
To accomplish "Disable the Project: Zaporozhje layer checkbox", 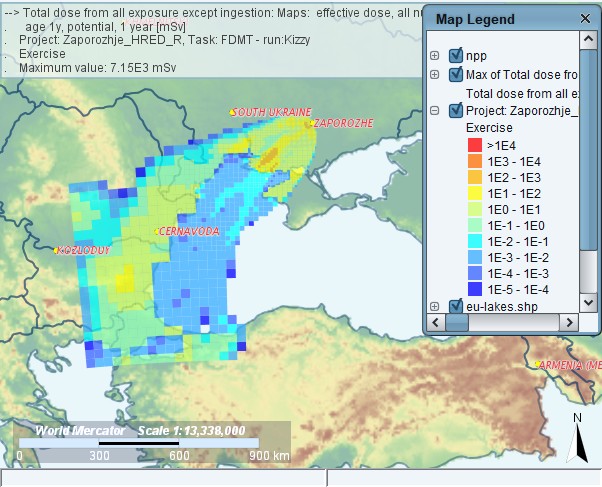I will point(456,110).
